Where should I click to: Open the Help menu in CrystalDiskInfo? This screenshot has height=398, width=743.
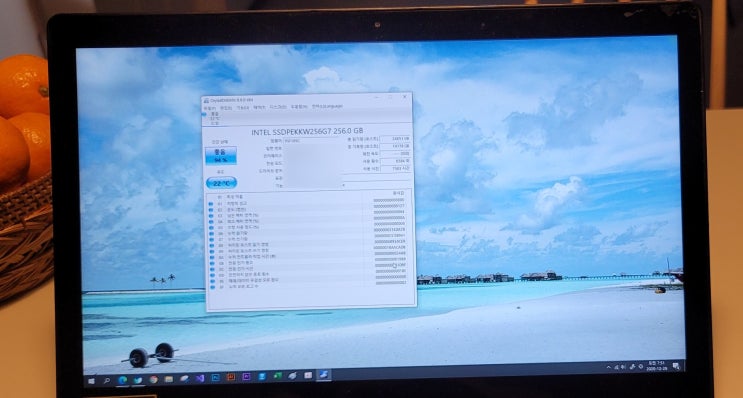(x=299, y=108)
